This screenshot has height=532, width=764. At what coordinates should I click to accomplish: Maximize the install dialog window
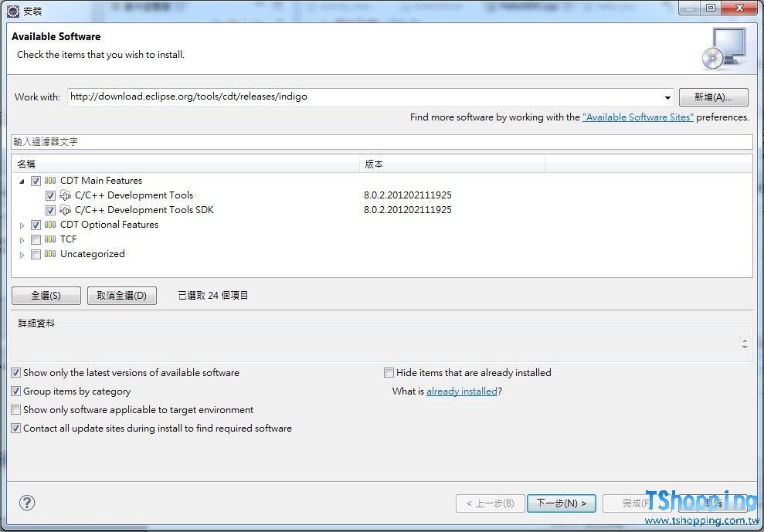(711, 8)
